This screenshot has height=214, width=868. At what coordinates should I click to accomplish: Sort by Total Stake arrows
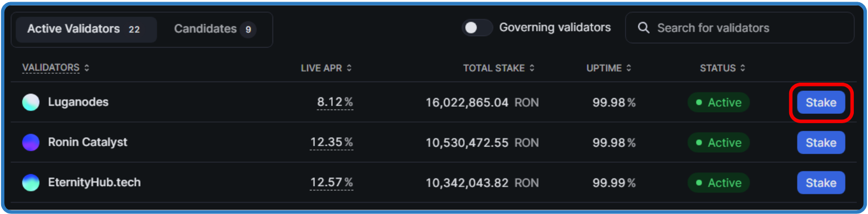[532, 68]
